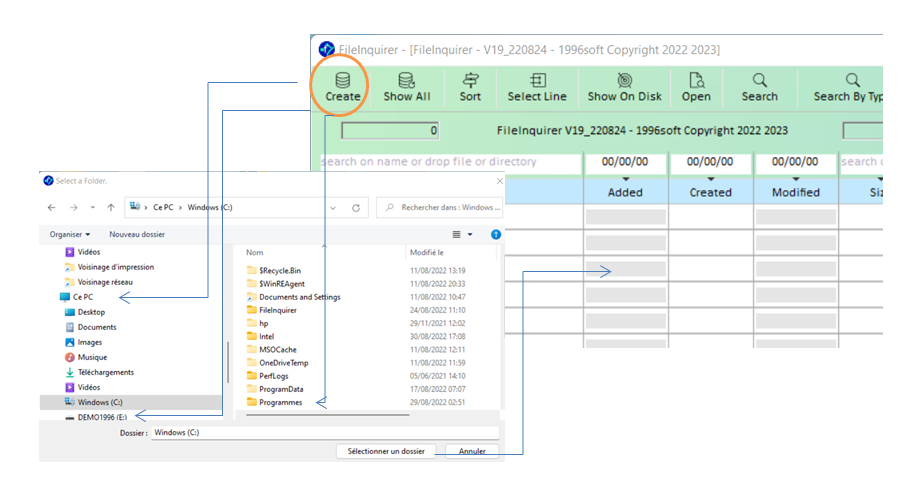Change the view layout icon
The height and width of the screenshot is (503, 912).
457,234
